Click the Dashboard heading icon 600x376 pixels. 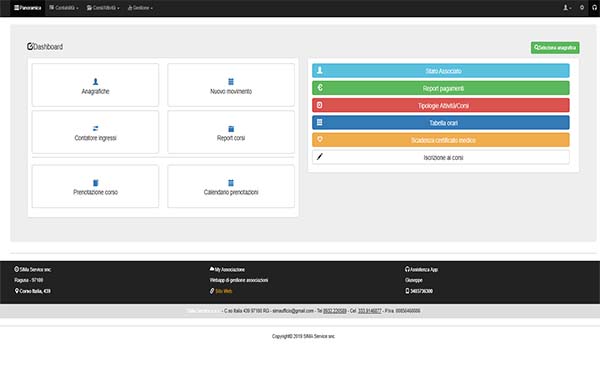click(30, 46)
